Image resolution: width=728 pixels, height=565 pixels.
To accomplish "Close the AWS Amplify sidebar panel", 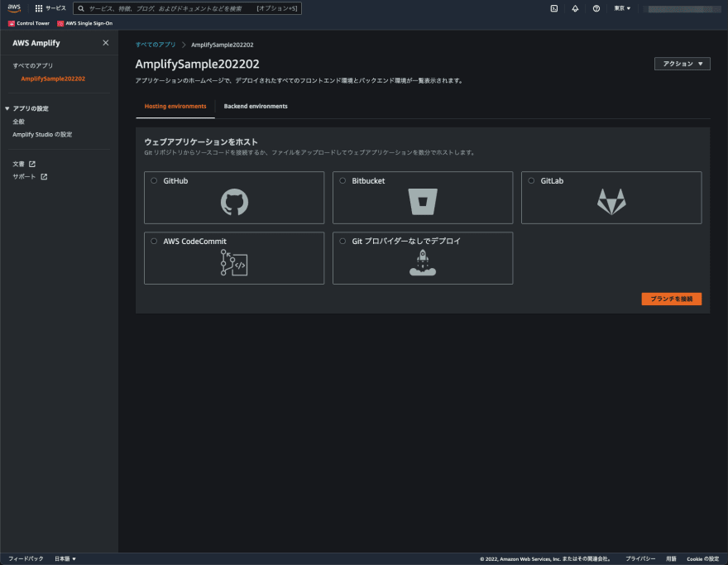I will [x=105, y=43].
